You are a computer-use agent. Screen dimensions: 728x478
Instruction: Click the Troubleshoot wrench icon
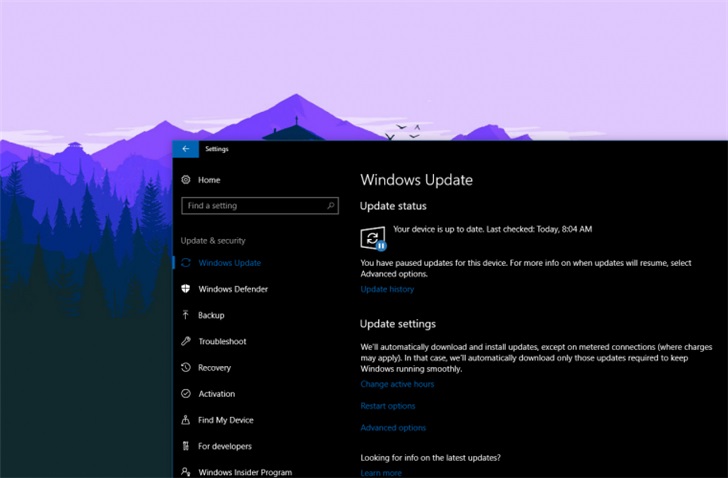point(186,341)
